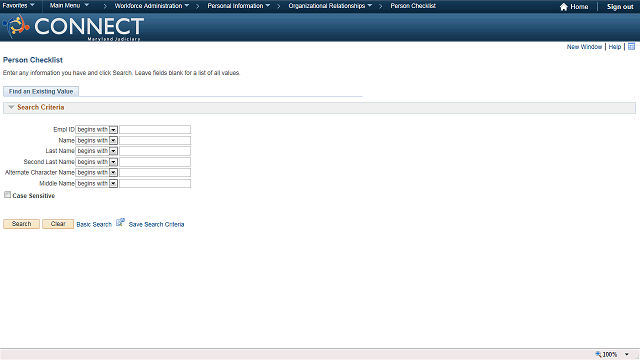
Task: Click the Name text field
Action: 155,140
